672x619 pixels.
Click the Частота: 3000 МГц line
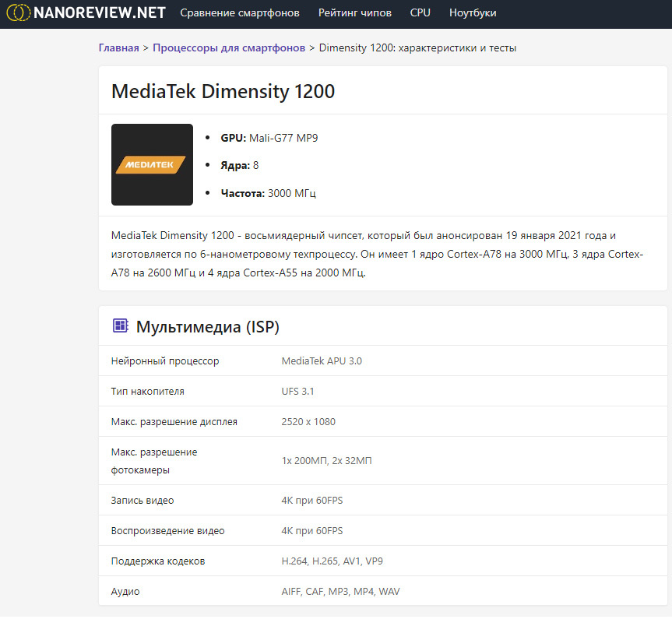269,193
